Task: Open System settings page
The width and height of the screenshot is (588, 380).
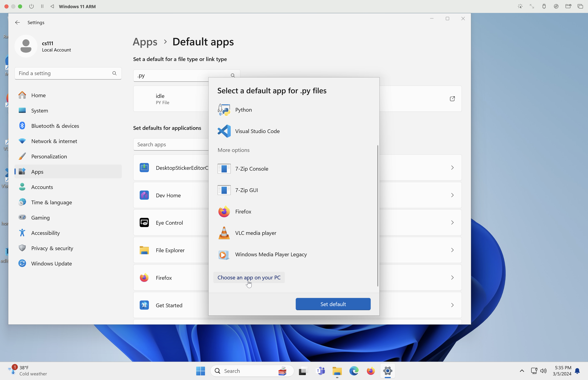Action: pos(68,110)
